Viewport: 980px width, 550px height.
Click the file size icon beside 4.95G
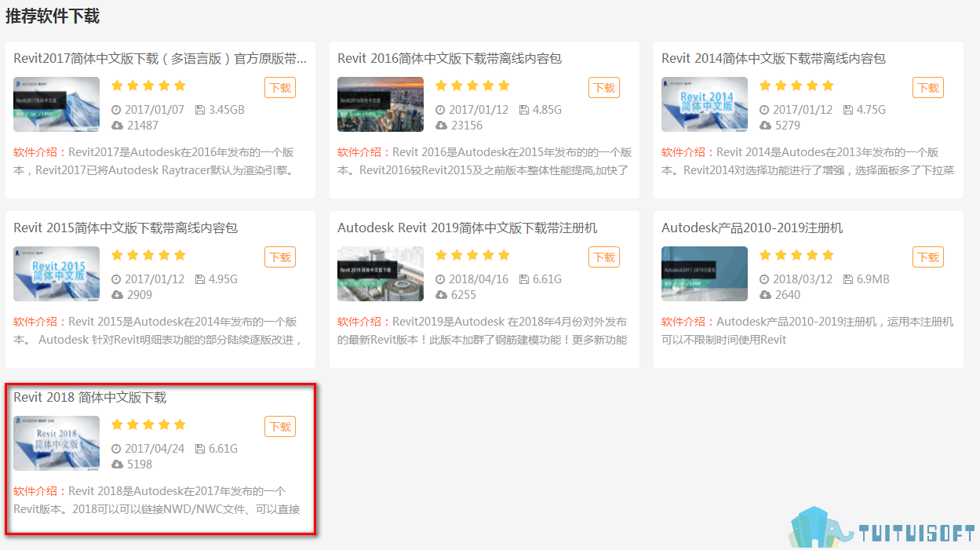tap(200, 279)
